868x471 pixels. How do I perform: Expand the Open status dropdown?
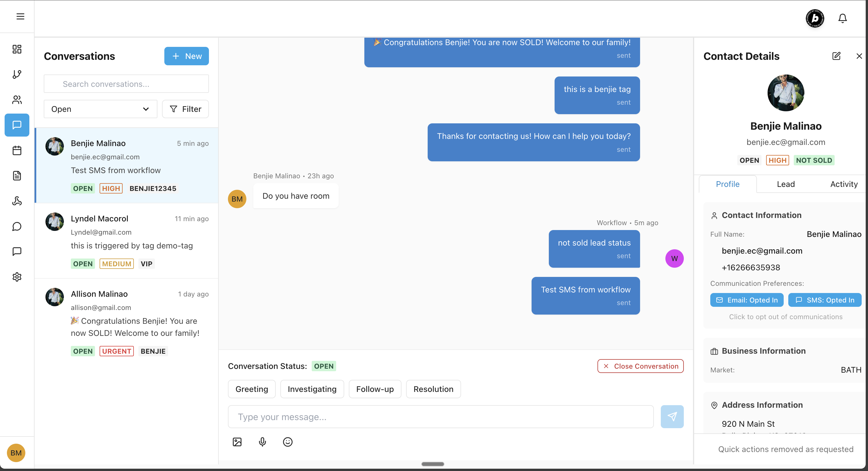click(x=100, y=109)
